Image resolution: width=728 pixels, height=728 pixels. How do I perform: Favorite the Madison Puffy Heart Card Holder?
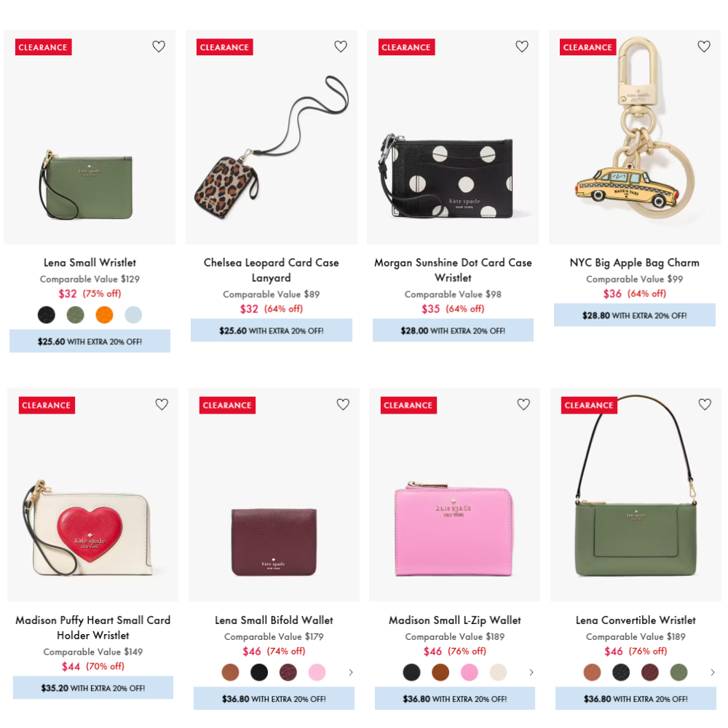(162, 404)
